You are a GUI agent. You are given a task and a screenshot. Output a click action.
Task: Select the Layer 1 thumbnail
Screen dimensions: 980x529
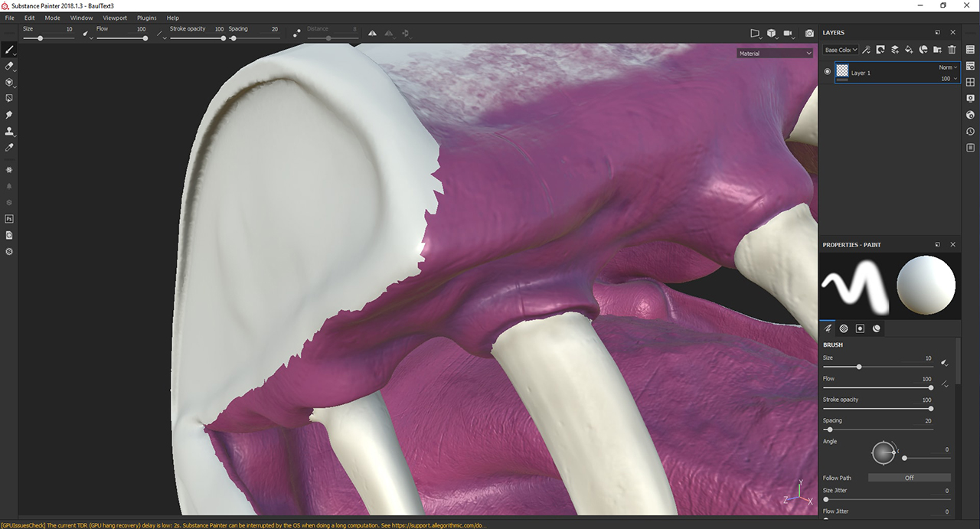pyautogui.click(x=842, y=71)
